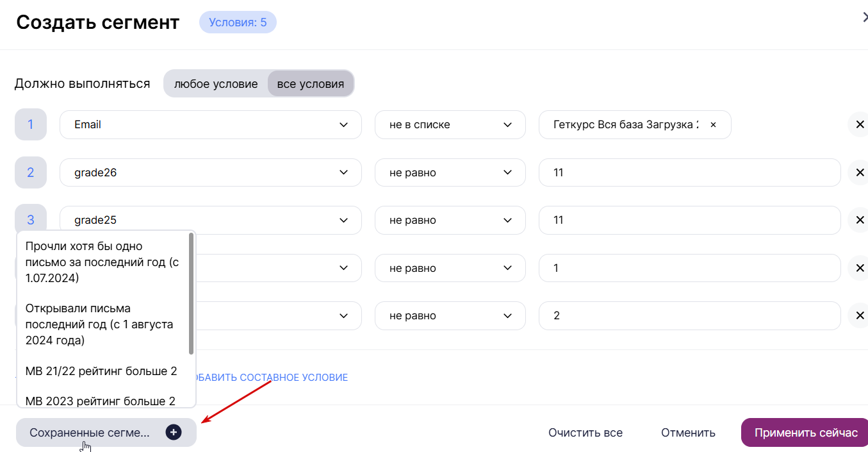Viewport: 868px width, 452px height.
Task: Open the grade25 field dropdown
Action: (211, 220)
